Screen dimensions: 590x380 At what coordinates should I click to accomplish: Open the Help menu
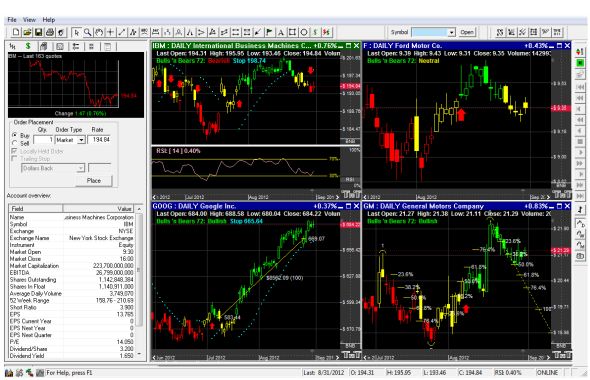coord(49,20)
